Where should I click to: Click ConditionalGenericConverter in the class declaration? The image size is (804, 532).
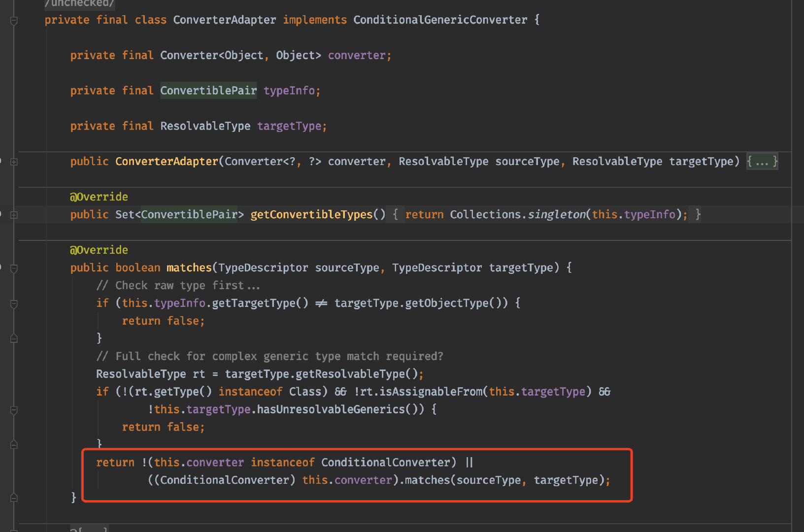click(x=440, y=20)
